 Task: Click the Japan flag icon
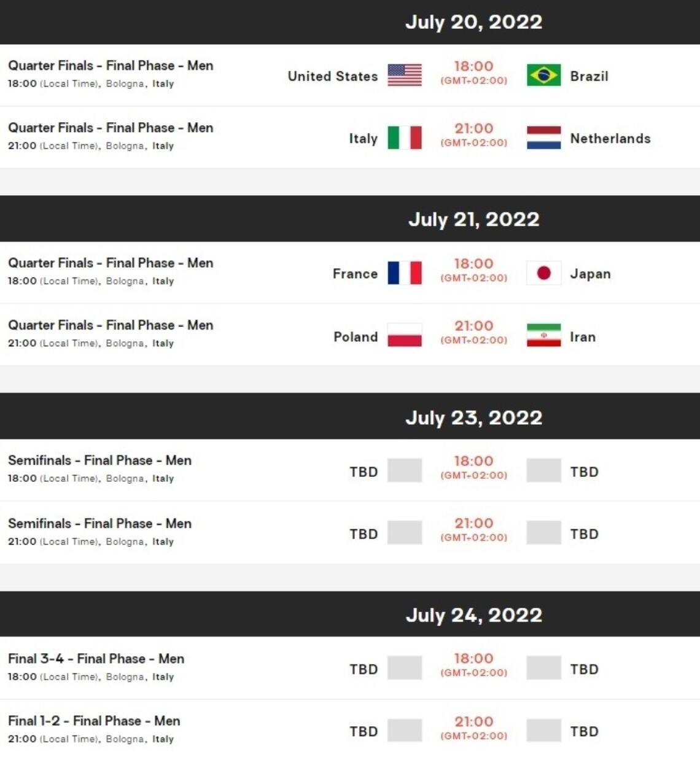tap(543, 274)
